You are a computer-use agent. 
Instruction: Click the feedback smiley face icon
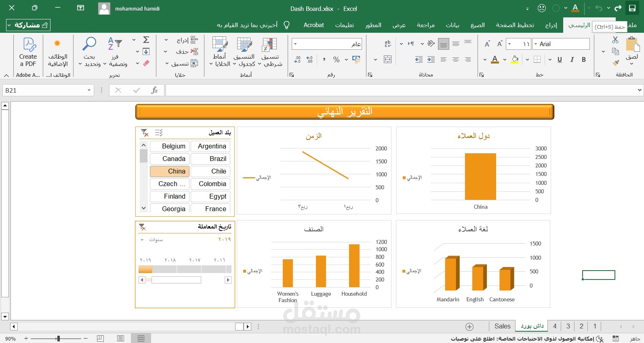click(542, 8)
